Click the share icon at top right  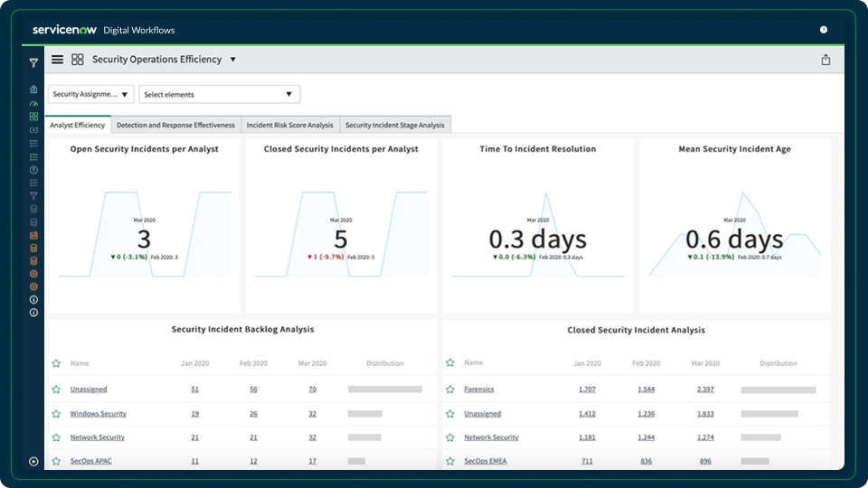825,60
